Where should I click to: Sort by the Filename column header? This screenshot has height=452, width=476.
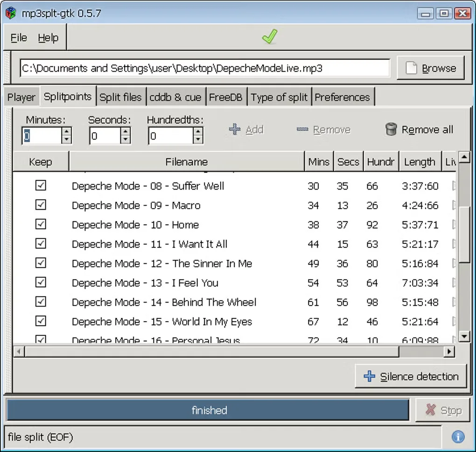click(x=186, y=162)
